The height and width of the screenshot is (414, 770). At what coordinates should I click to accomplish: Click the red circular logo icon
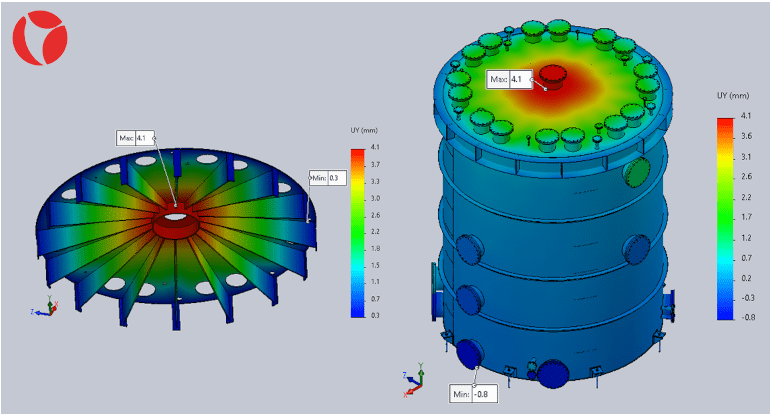click(x=40, y=37)
